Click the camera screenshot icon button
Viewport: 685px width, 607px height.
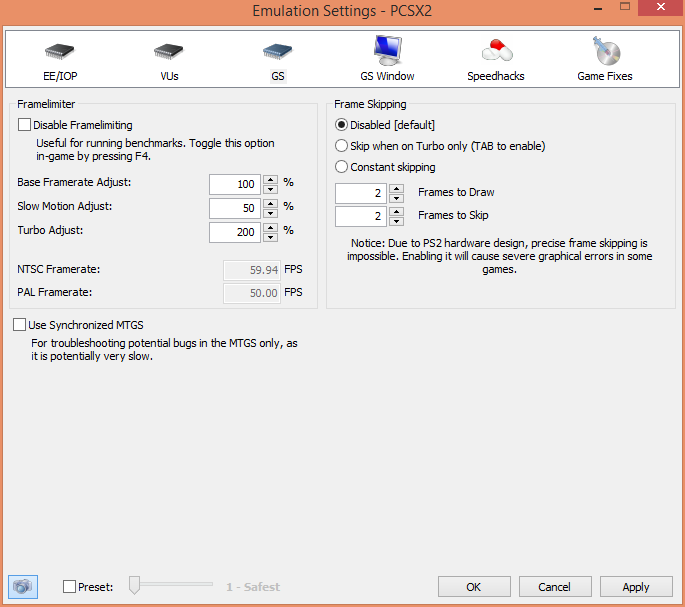point(23,586)
